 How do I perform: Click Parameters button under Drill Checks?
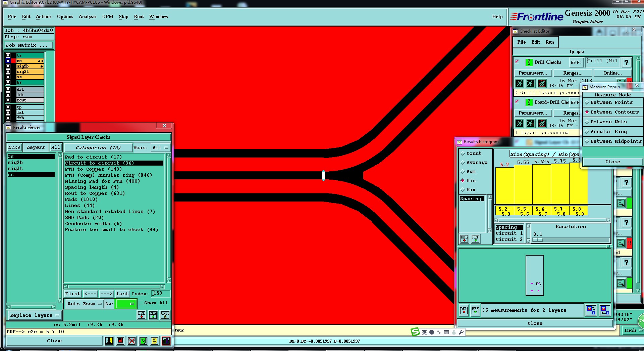coord(533,73)
